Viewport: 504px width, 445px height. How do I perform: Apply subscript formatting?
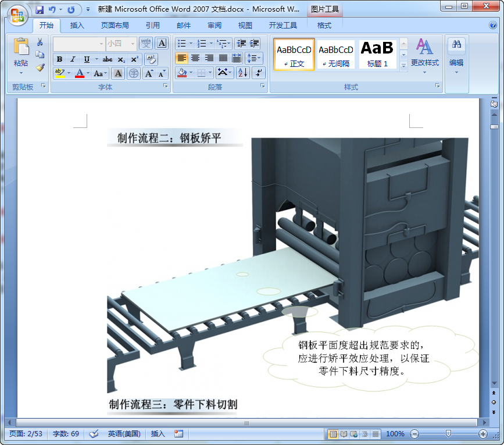pos(121,59)
